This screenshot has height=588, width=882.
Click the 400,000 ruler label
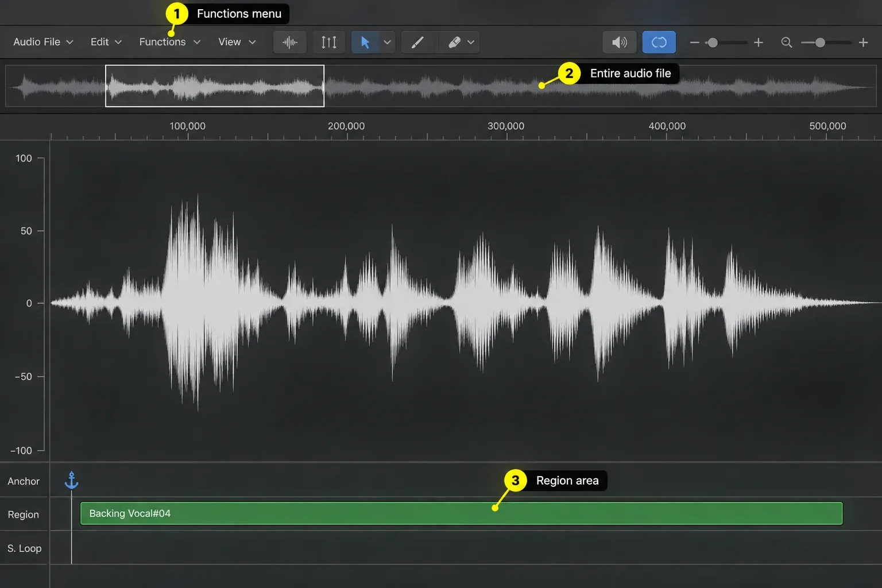tap(667, 126)
